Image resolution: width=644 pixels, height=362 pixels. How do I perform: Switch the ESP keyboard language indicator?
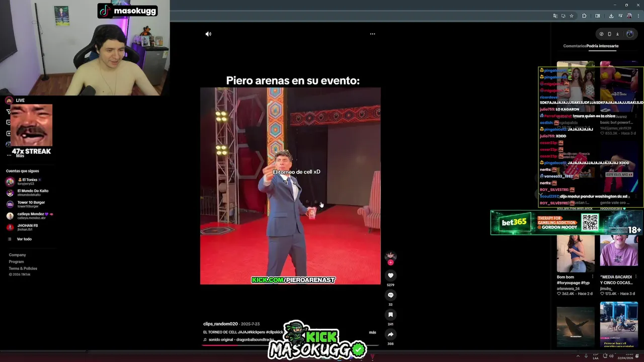pyautogui.click(x=596, y=356)
